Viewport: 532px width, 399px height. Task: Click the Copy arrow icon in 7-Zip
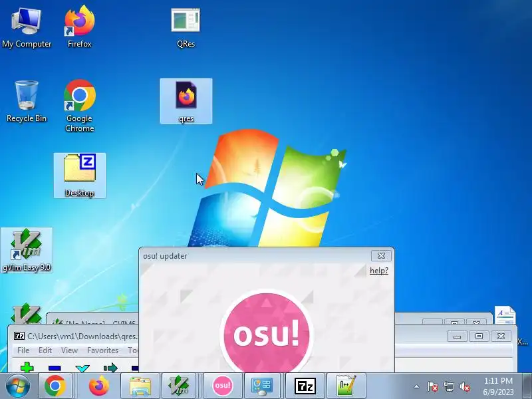tap(110, 368)
